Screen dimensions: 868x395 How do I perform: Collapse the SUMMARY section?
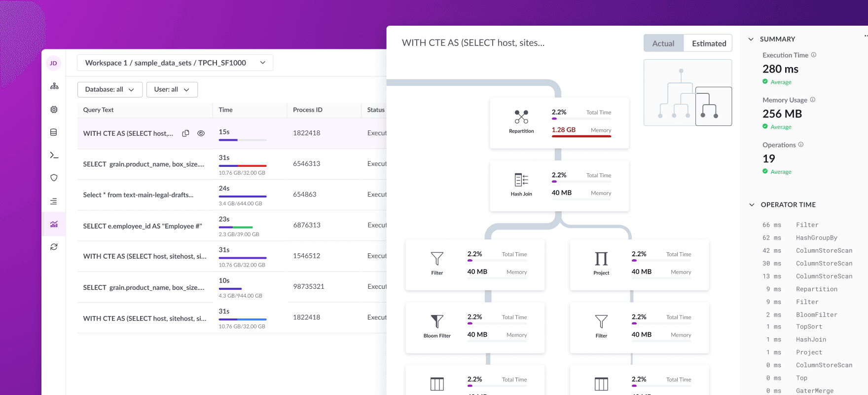pyautogui.click(x=751, y=39)
